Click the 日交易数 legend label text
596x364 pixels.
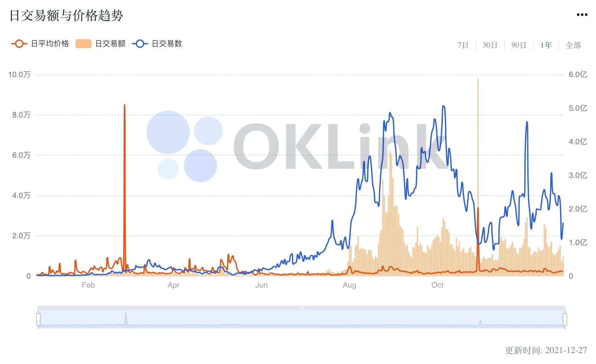167,44
